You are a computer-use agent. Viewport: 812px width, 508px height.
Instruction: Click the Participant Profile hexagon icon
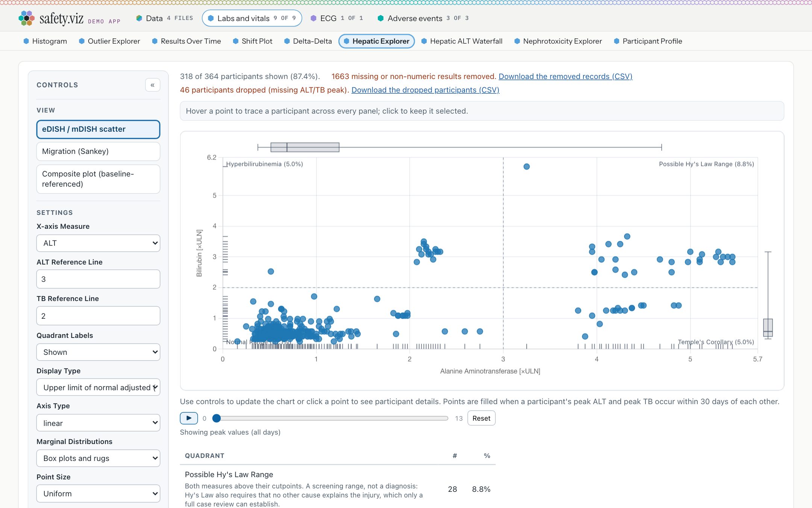pos(617,41)
